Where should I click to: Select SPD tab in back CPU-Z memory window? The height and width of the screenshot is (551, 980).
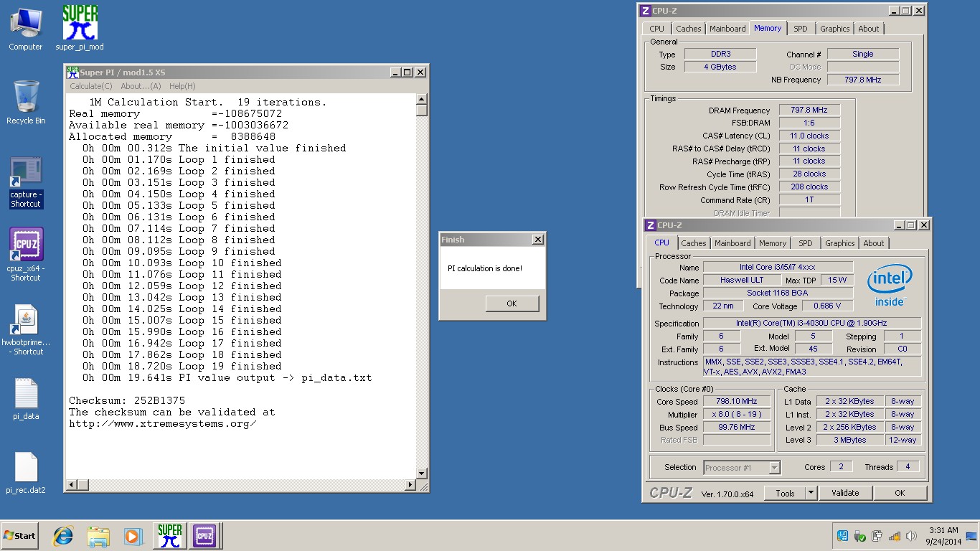click(x=801, y=29)
